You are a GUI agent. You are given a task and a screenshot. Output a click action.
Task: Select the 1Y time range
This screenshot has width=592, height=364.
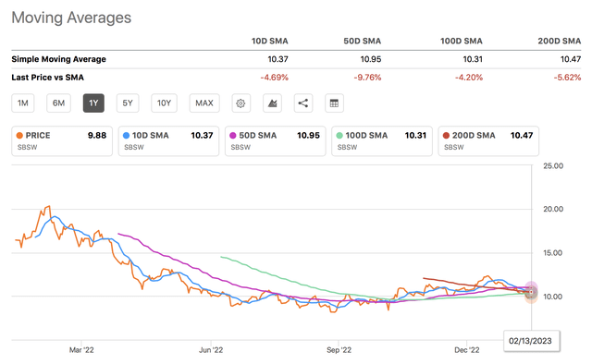point(93,103)
